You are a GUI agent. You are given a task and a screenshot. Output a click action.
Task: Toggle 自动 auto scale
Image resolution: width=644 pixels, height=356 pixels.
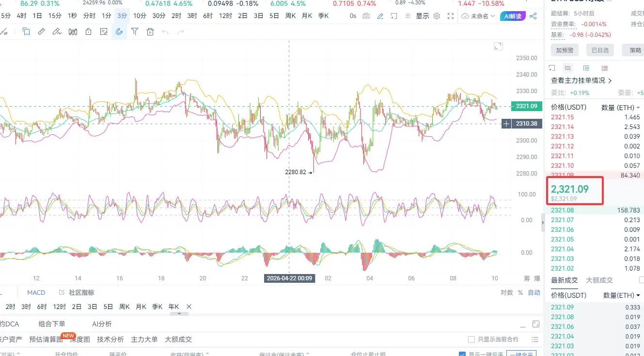pyautogui.click(x=534, y=292)
